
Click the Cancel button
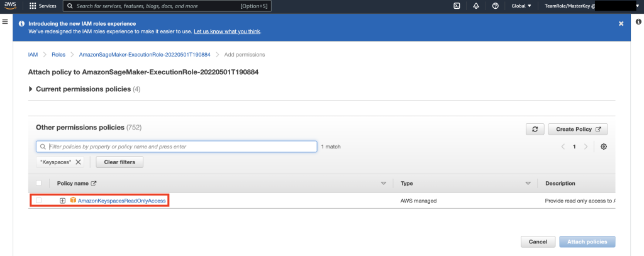click(538, 242)
